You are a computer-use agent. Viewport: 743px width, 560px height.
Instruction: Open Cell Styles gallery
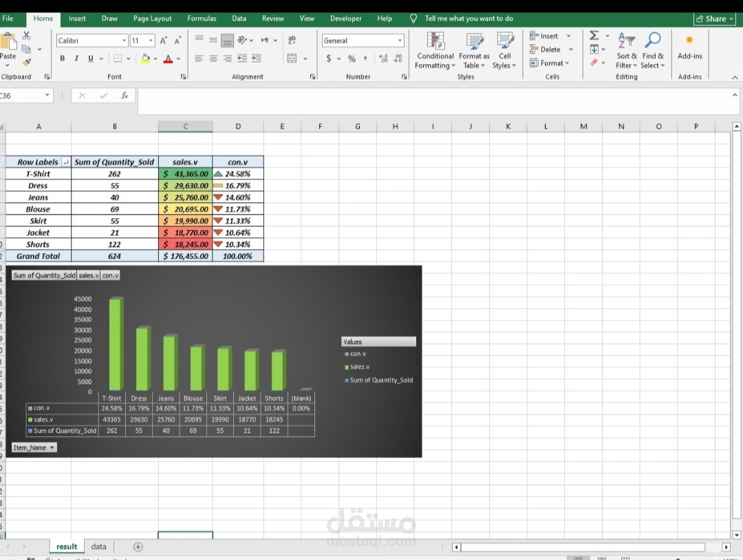pyautogui.click(x=505, y=50)
